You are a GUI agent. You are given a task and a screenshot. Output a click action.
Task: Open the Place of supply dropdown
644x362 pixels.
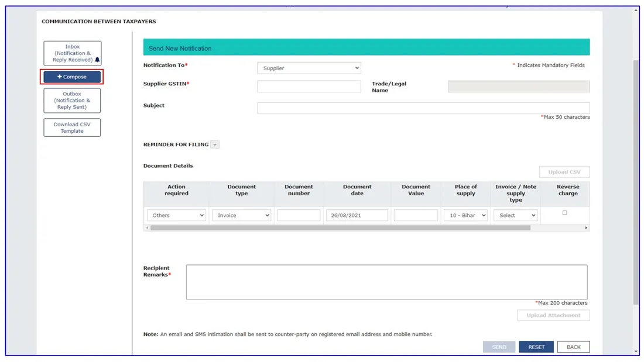coord(465,215)
